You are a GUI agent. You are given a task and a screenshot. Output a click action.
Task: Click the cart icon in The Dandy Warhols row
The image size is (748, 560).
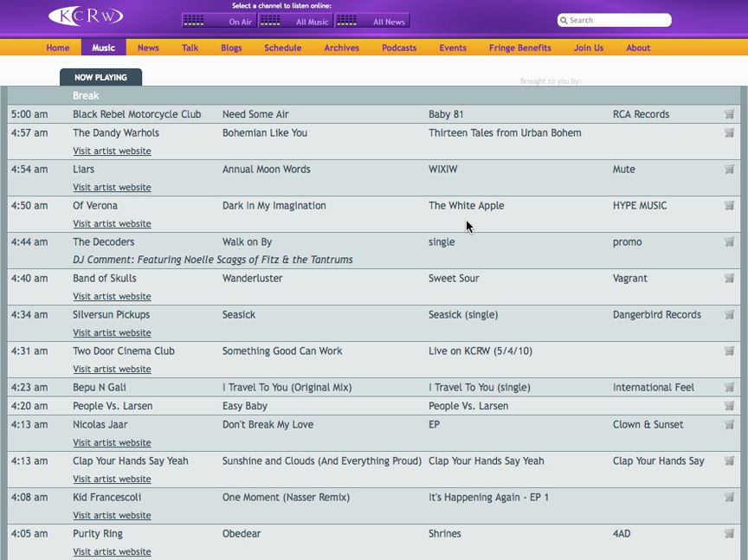click(729, 133)
